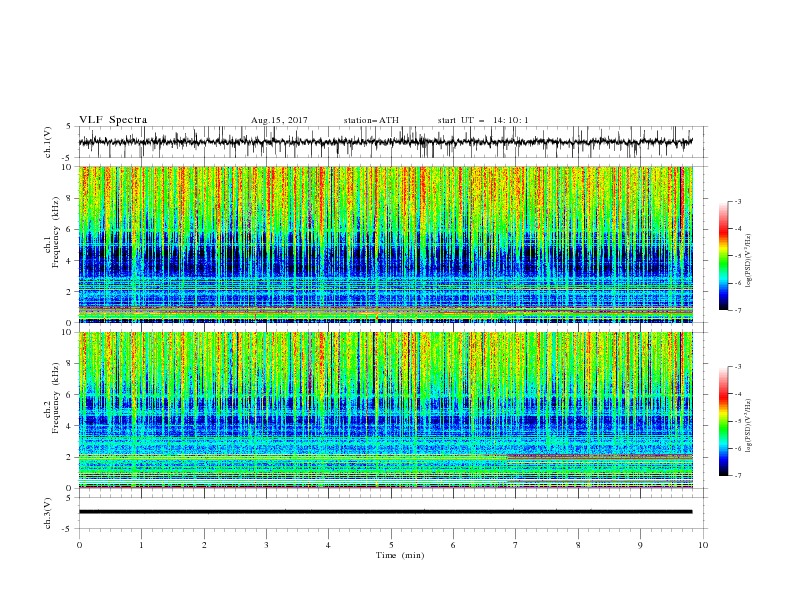The width and height of the screenshot is (792, 612).
Task: Click the "-4" label on ch.2 color bar
Action: (737, 394)
